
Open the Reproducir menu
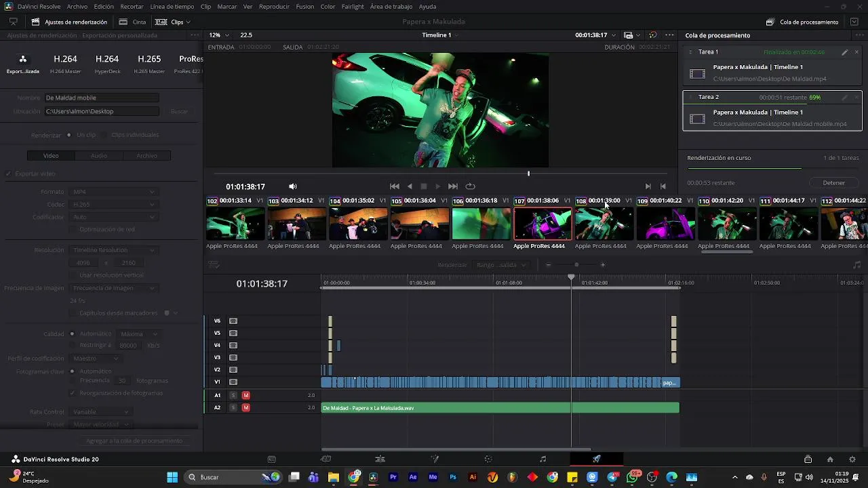click(274, 7)
